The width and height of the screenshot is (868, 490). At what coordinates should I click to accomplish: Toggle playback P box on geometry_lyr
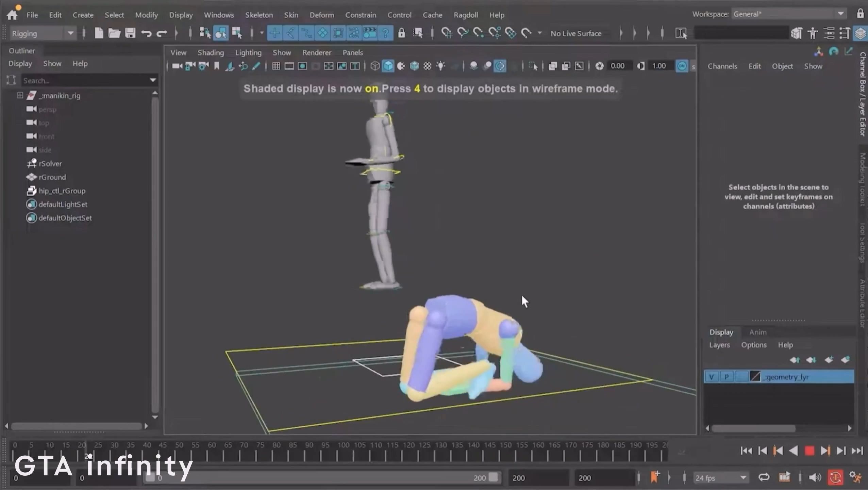(x=727, y=377)
